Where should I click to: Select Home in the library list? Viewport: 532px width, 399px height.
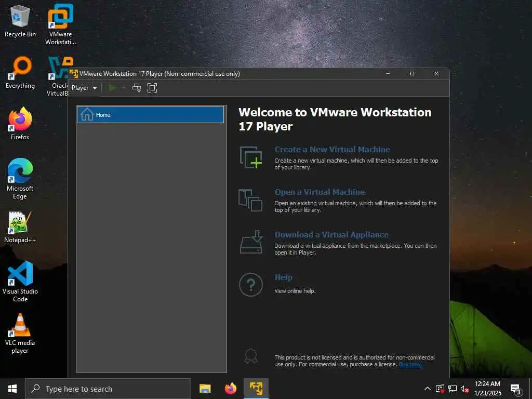[x=150, y=115]
